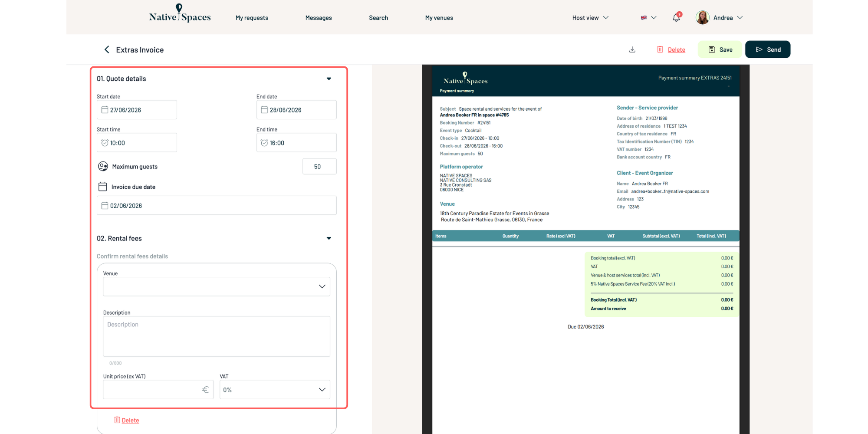Click the End time field 16:00
868x434 pixels.
[296, 143]
